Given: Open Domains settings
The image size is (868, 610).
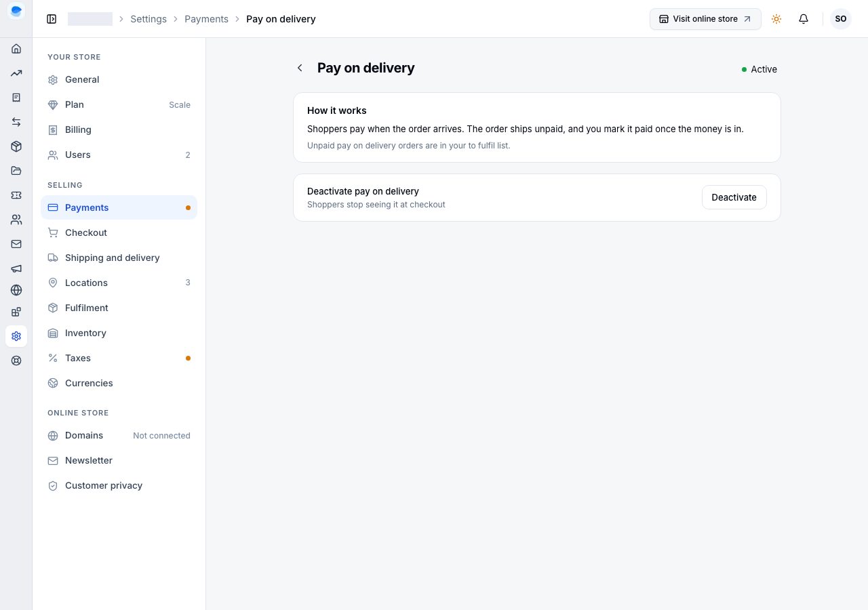Looking at the screenshot, I should pyautogui.click(x=119, y=435).
